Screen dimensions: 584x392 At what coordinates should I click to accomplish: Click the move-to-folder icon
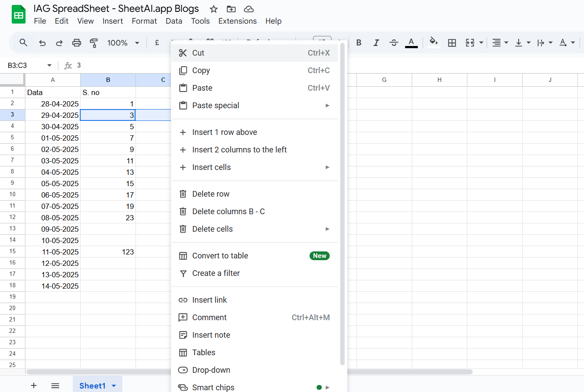[x=231, y=9]
